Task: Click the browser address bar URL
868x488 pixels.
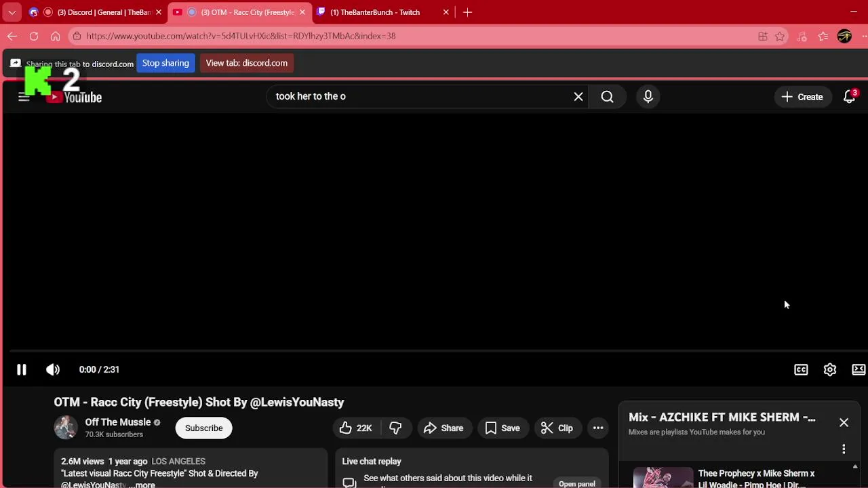Action: [x=241, y=36]
